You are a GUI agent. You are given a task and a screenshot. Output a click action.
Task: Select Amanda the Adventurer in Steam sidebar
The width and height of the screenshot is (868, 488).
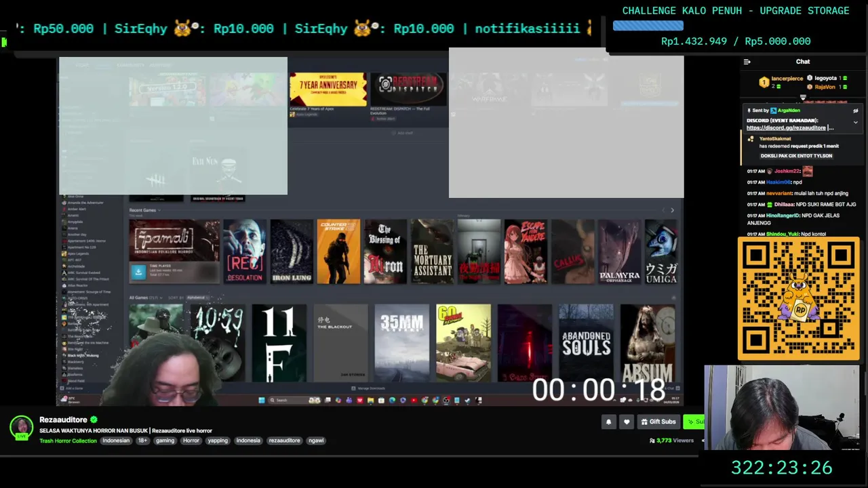[85, 203]
